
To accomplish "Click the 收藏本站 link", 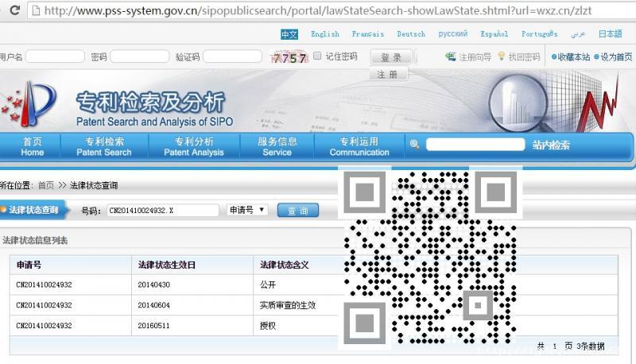I will point(573,56).
